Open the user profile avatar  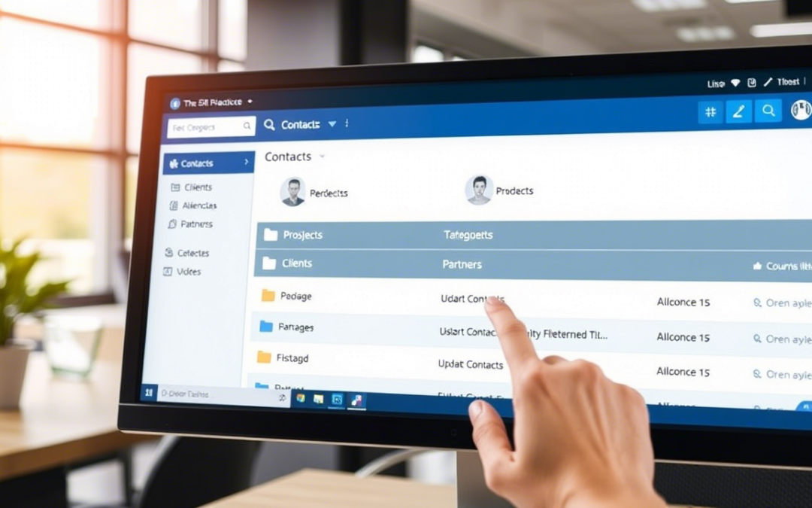[801, 110]
